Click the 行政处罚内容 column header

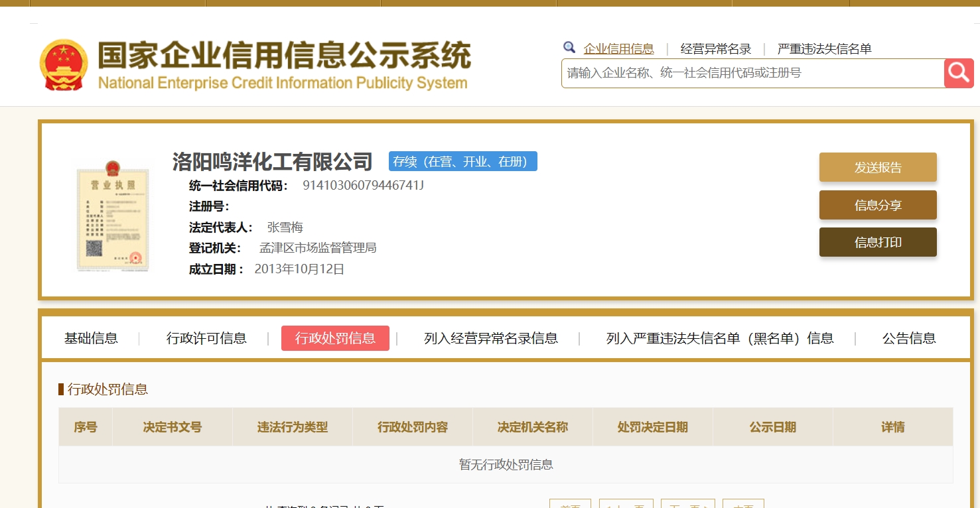click(x=413, y=427)
